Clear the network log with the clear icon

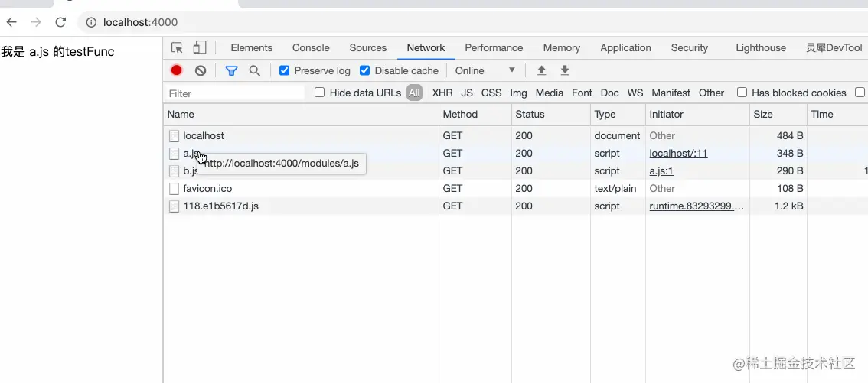[201, 71]
